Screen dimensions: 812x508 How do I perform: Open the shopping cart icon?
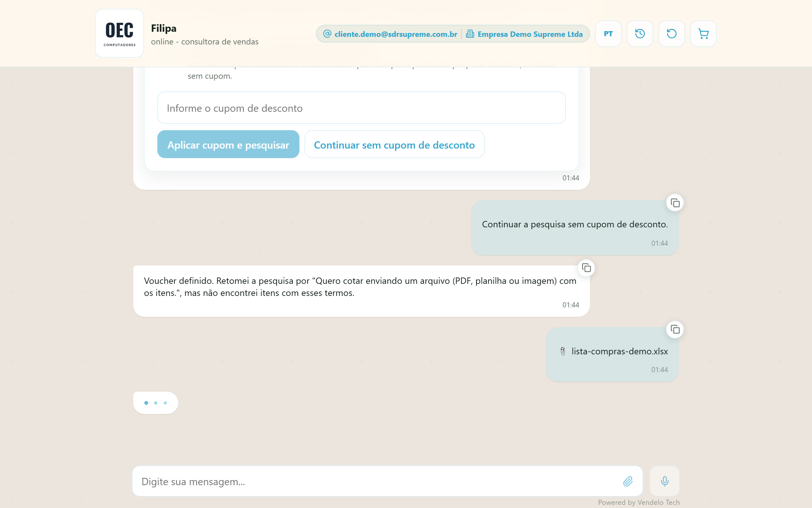pyautogui.click(x=703, y=34)
